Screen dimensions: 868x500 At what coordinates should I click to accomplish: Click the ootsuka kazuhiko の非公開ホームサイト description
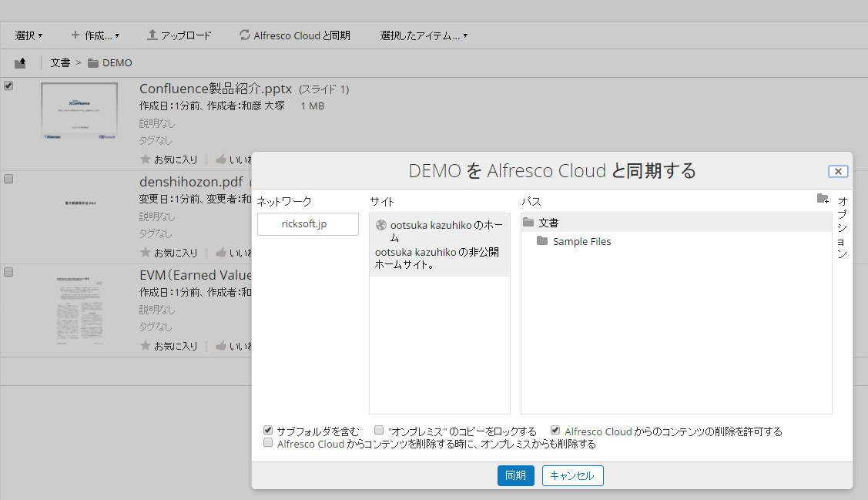pyautogui.click(x=437, y=259)
